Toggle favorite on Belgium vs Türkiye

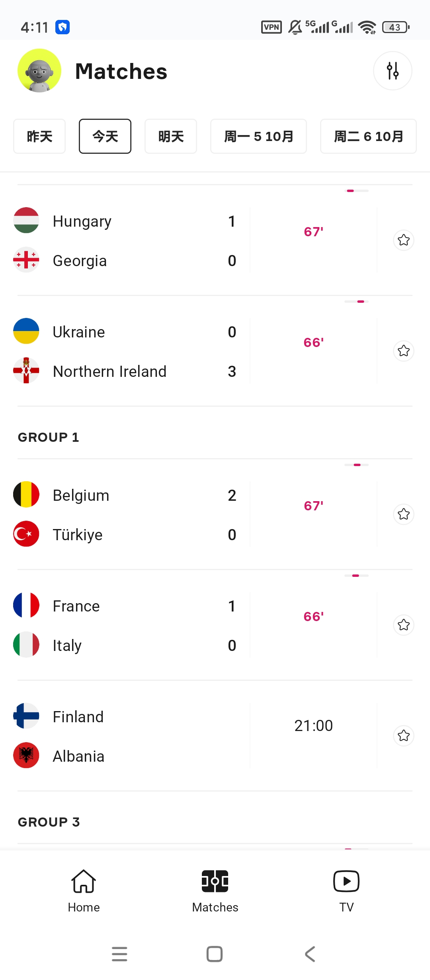(404, 514)
